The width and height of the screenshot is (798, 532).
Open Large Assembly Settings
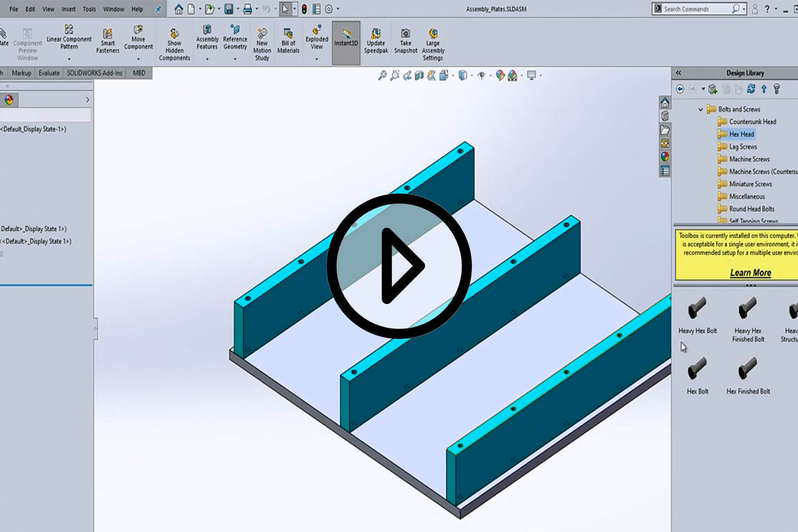433,44
